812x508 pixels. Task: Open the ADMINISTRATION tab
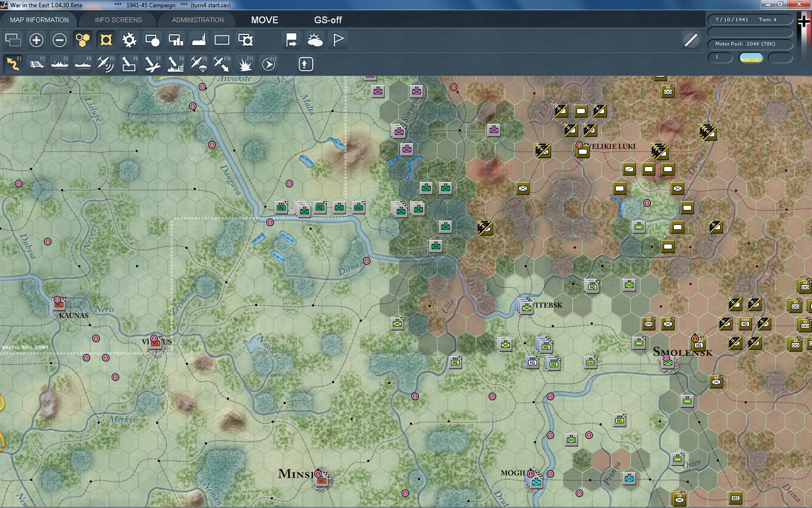(x=198, y=20)
